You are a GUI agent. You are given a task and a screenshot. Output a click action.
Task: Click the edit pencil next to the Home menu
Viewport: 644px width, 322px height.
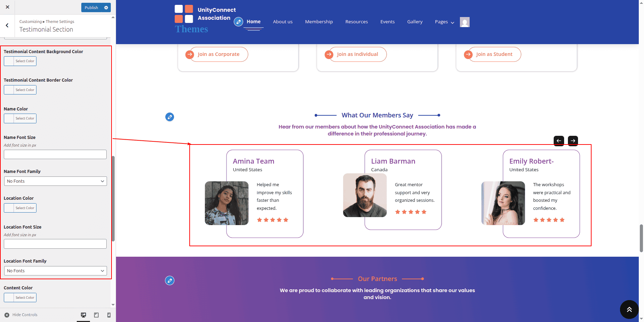point(238,22)
